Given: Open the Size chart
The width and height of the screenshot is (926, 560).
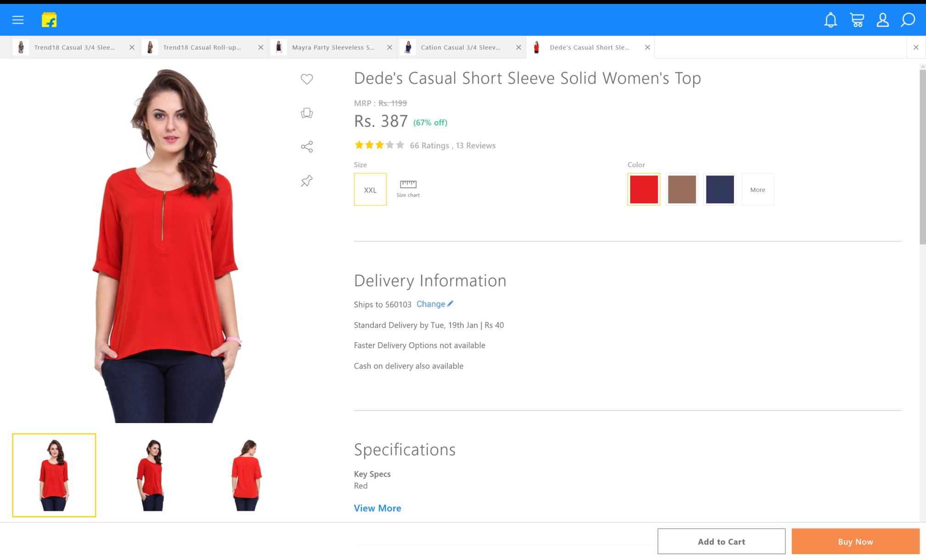Looking at the screenshot, I should click(x=408, y=188).
